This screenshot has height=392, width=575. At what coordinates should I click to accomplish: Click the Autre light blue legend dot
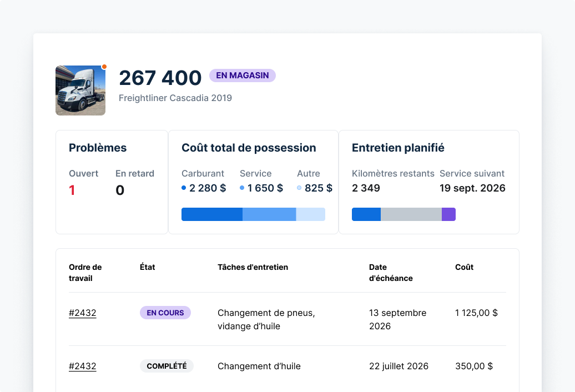point(299,188)
